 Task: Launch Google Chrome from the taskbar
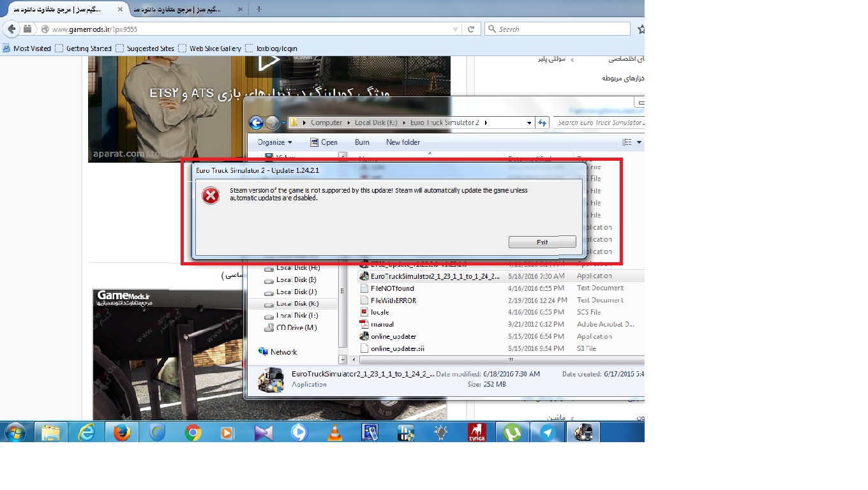click(193, 433)
